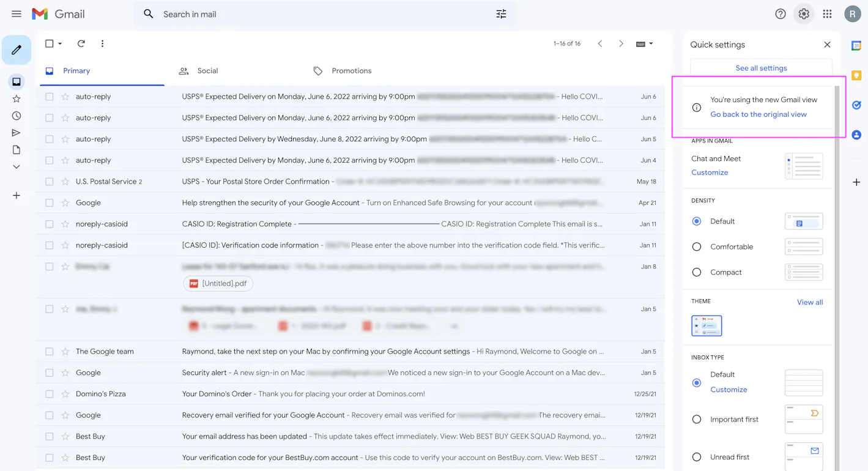Select Unread first inbox type
The image size is (868, 471).
click(697, 457)
